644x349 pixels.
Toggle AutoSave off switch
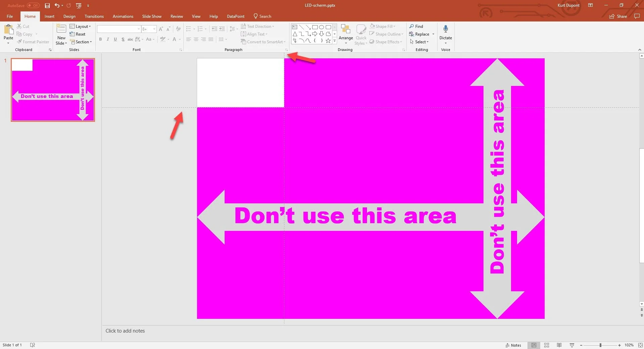pos(33,5)
